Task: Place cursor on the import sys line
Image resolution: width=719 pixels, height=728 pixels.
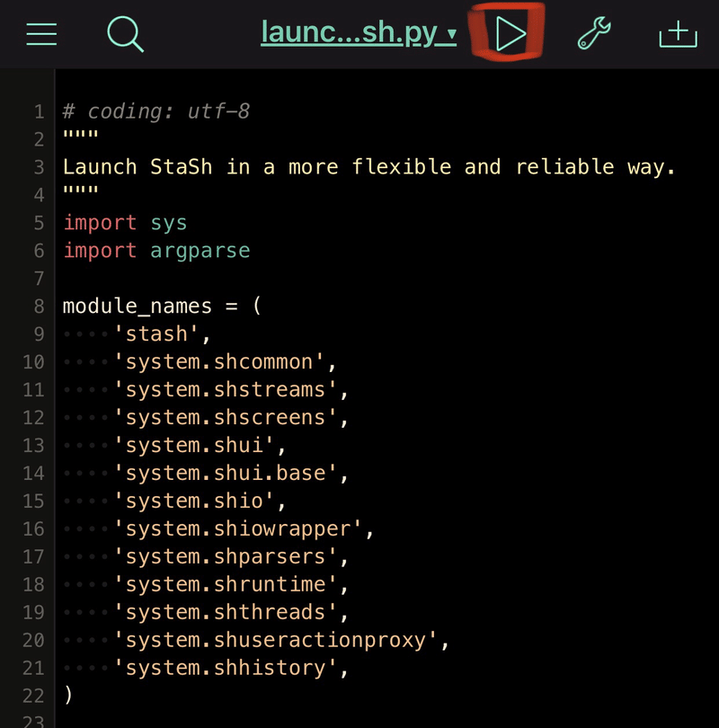Action: tap(123, 222)
